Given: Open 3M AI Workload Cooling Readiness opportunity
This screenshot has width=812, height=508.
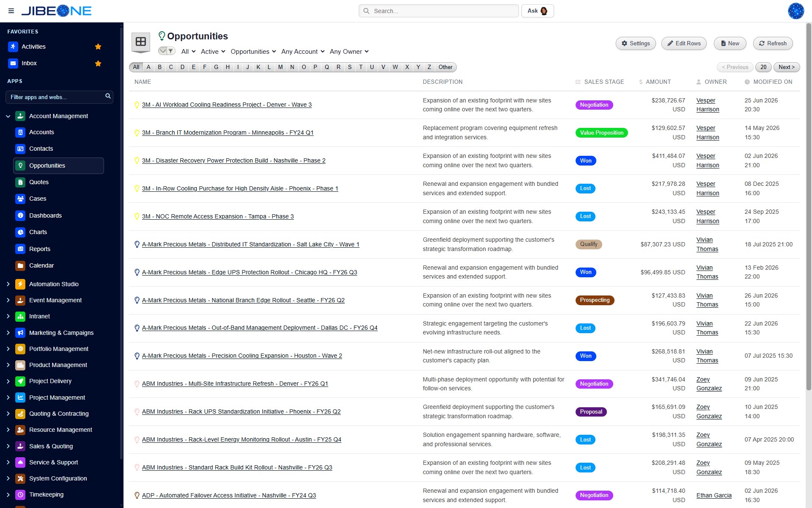Looking at the screenshot, I should click(227, 105).
